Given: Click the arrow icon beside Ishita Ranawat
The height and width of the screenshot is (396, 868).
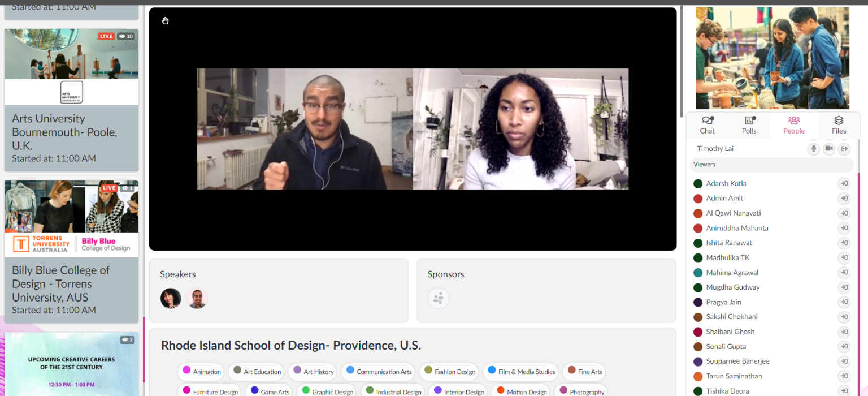Looking at the screenshot, I should (x=844, y=243).
